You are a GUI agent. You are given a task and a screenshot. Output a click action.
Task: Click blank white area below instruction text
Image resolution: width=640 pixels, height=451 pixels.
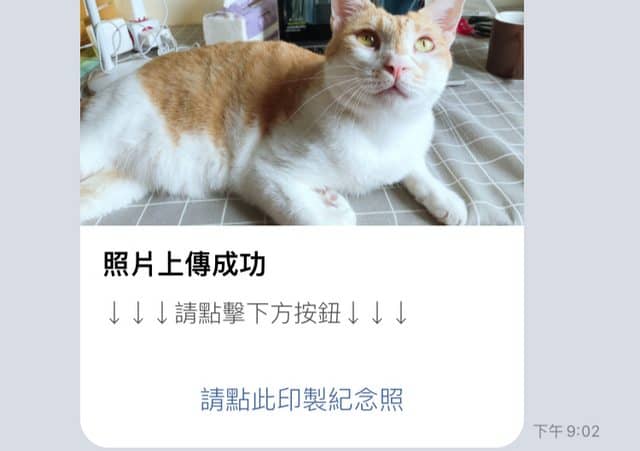pos(302,355)
